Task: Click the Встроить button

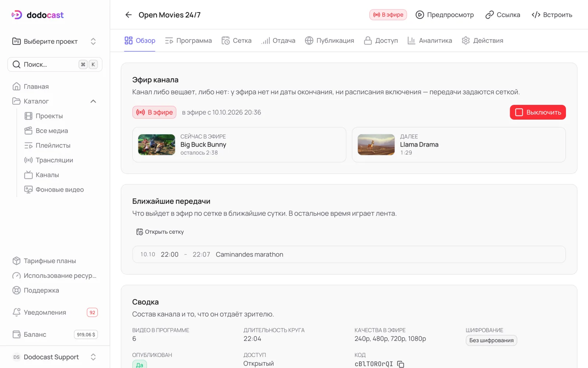Action: pos(552,15)
